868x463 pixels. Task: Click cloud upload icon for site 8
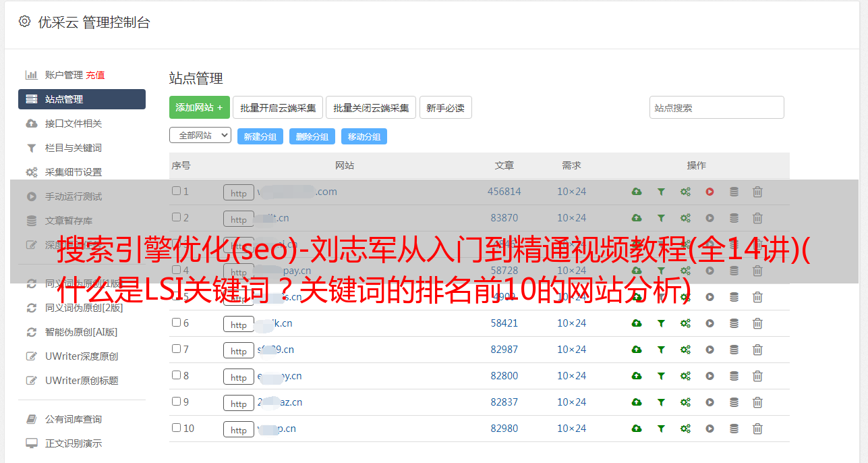click(637, 376)
